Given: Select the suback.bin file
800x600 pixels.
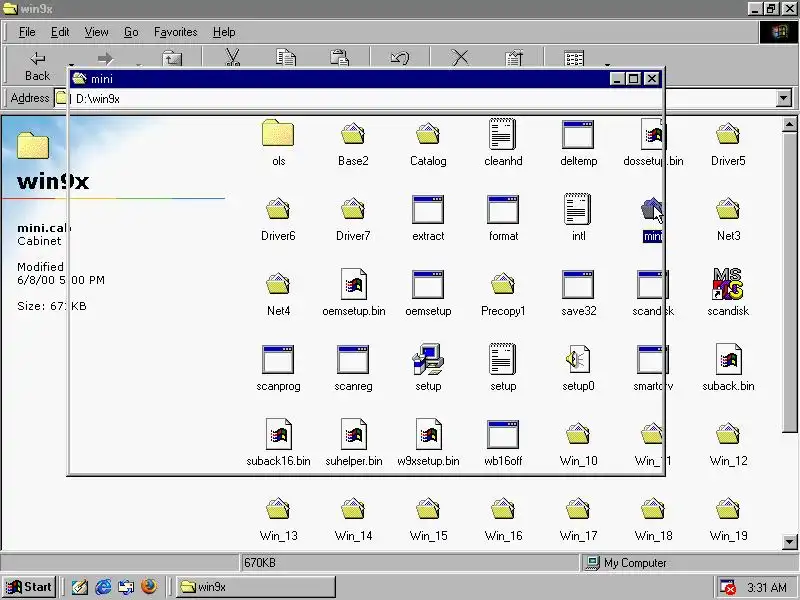Looking at the screenshot, I should (728, 368).
